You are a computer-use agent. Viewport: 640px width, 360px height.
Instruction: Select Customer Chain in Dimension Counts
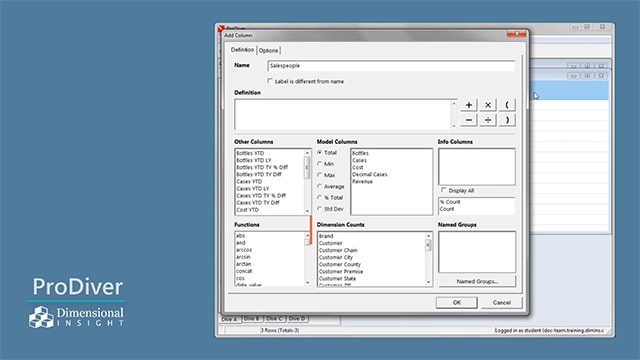pyautogui.click(x=338, y=250)
